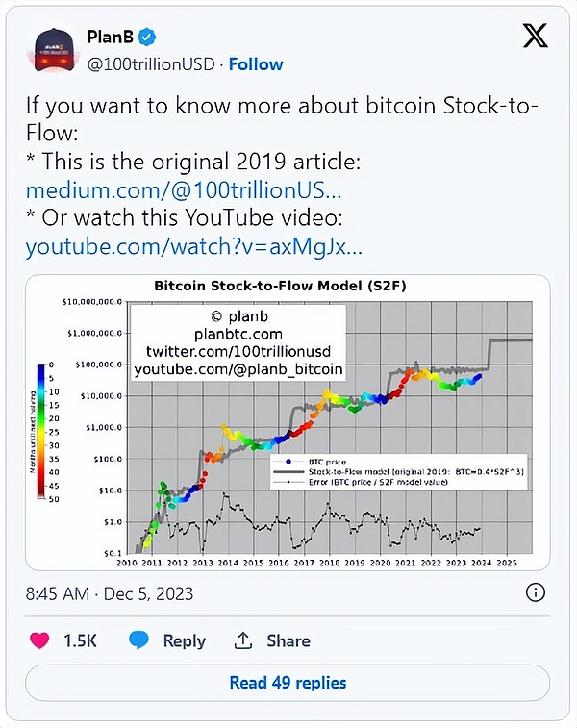Follow the 100trillionUSD account

pyautogui.click(x=256, y=64)
